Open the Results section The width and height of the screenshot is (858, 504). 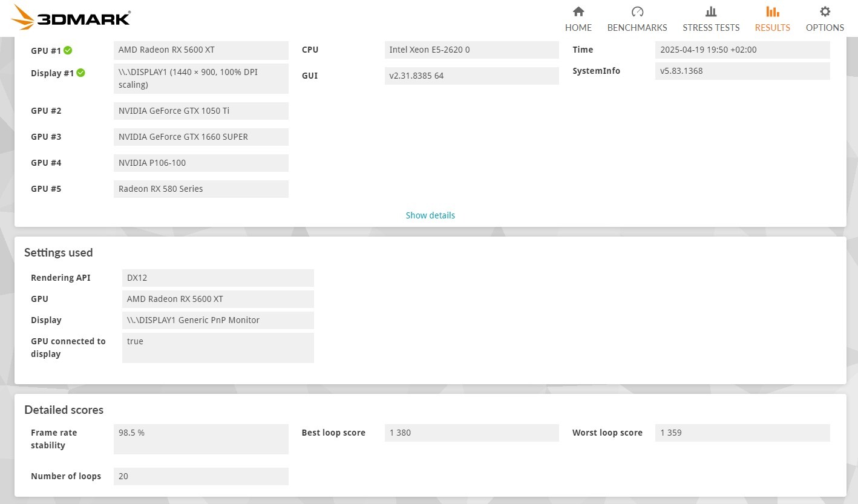click(x=773, y=19)
